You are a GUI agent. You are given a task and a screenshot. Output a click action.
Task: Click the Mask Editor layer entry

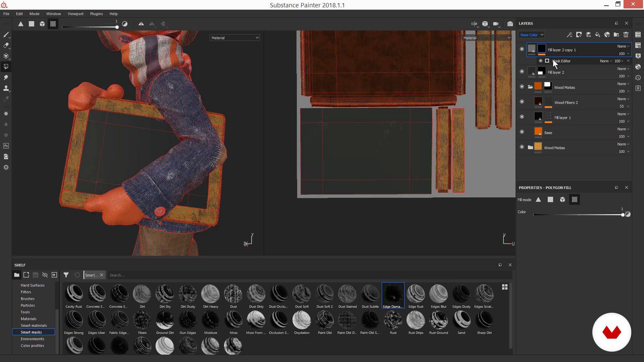(x=562, y=61)
